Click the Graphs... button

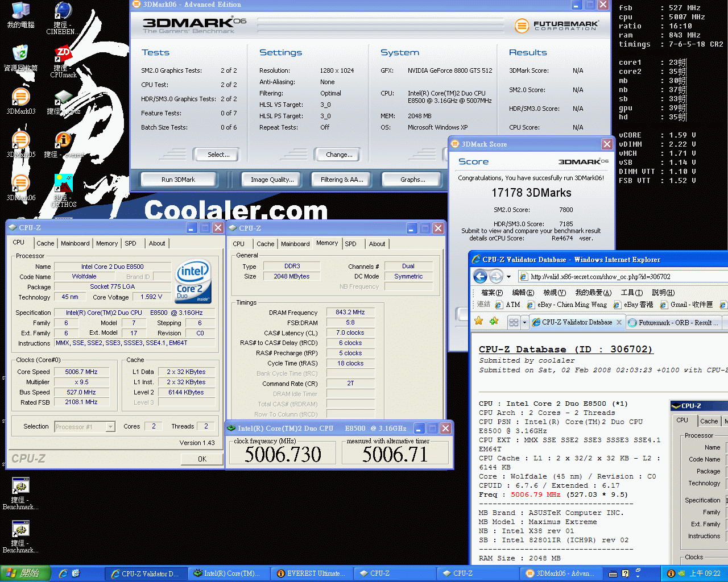coord(413,180)
